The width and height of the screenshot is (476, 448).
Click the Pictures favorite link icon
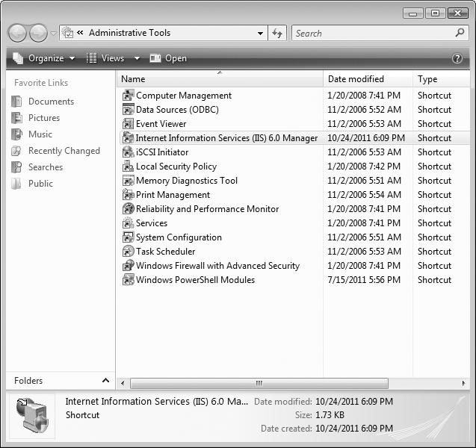16,118
